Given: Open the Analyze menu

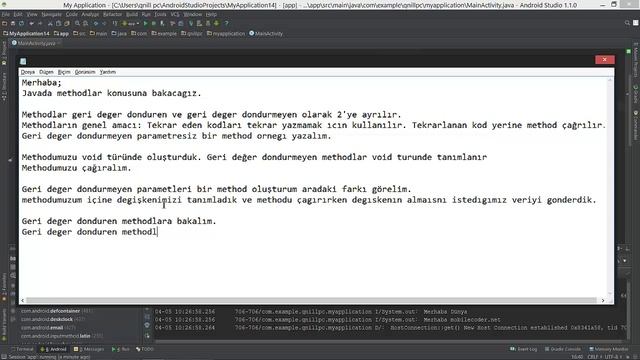Looking at the screenshot, I should click(90, 14).
